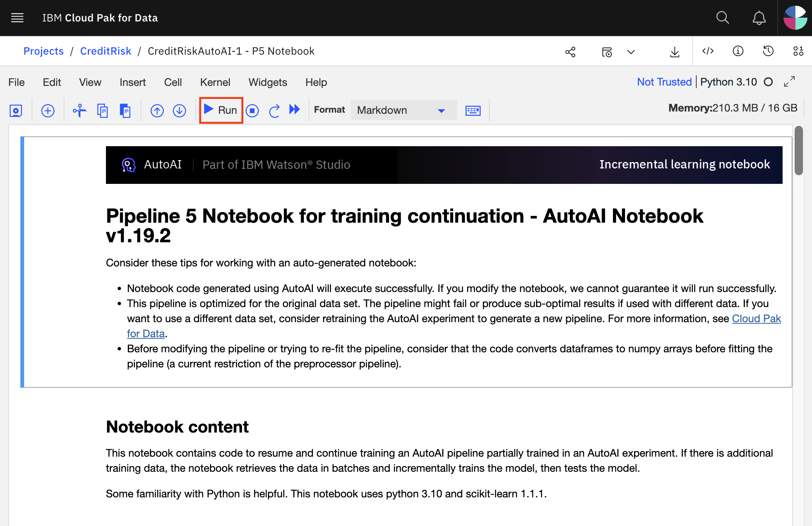Open the Cell menu
The image size is (812, 526).
(x=173, y=82)
